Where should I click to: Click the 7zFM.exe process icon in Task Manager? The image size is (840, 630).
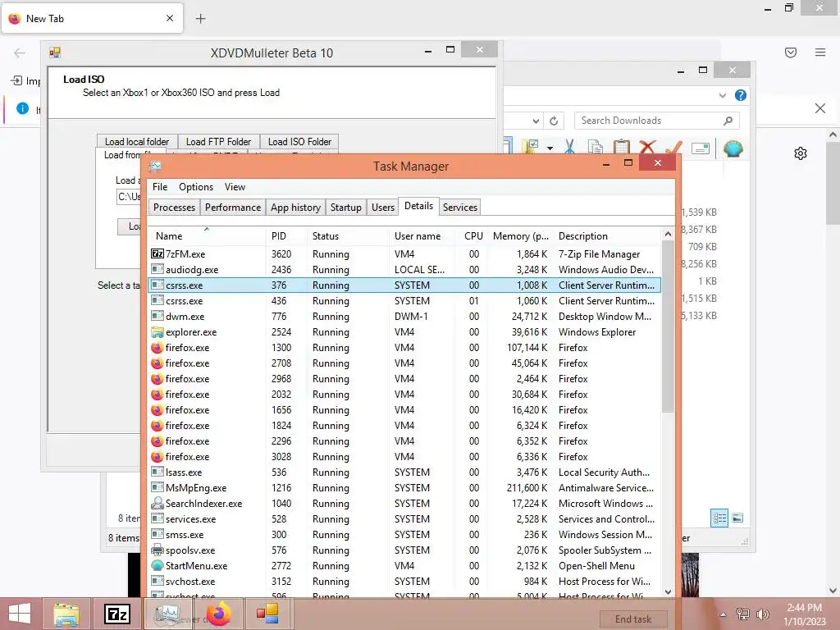tap(157, 254)
